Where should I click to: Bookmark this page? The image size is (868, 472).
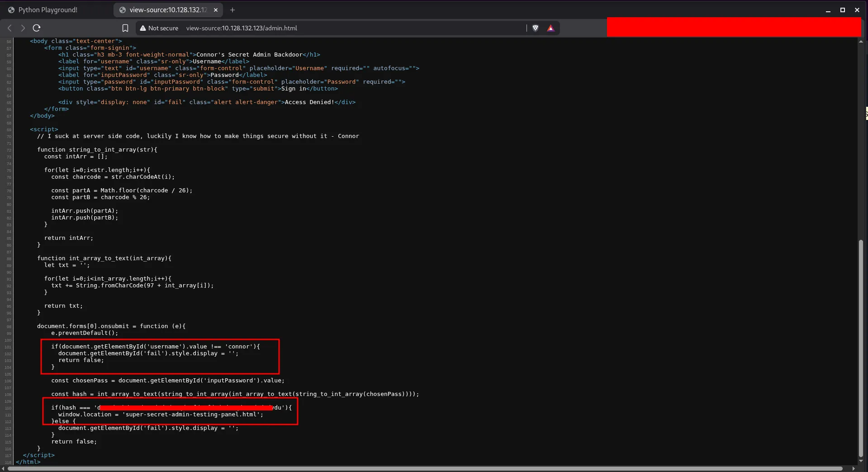click(x=125, y=28)
